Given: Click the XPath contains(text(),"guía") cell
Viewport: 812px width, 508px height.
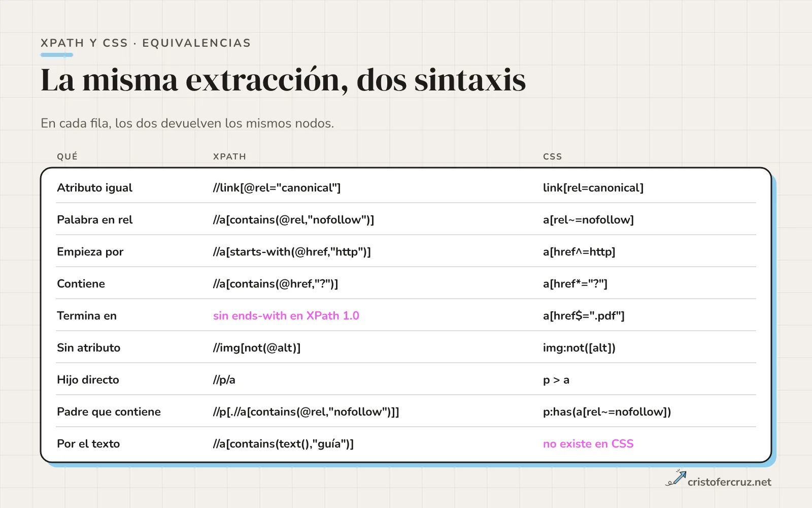Looking at the screenshot, I should pyautogui.click(x=283, y=444).
